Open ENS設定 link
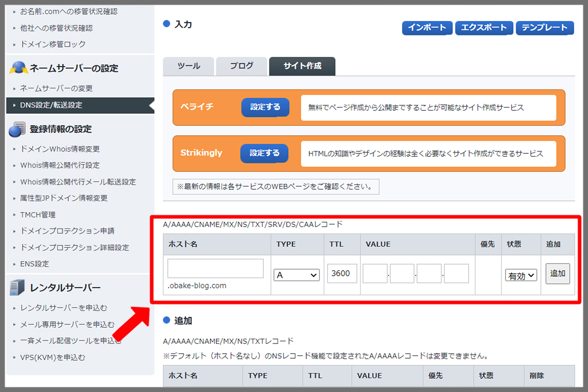588x392 pixels. point(34,264)
